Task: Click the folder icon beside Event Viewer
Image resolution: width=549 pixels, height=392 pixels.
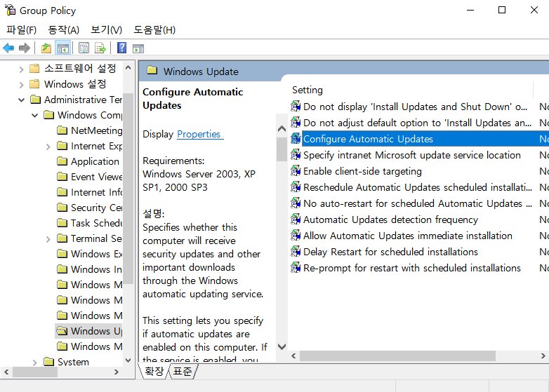Action: click(62, 177)
